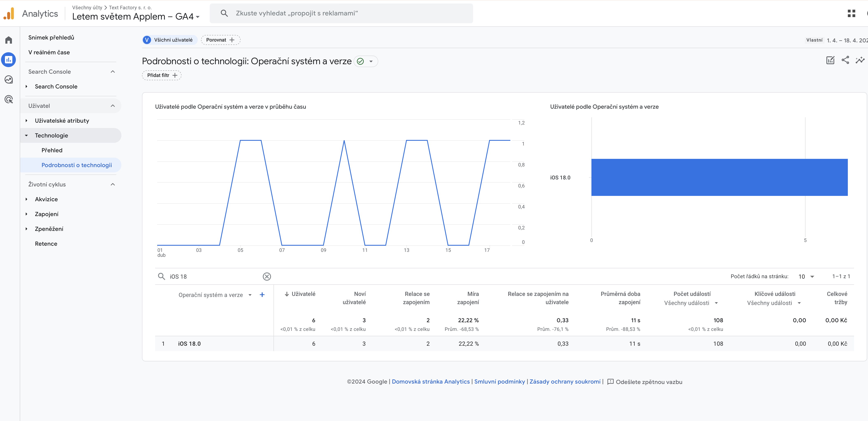
Task: Click the Customize report pencil icon
Action: 830,60
